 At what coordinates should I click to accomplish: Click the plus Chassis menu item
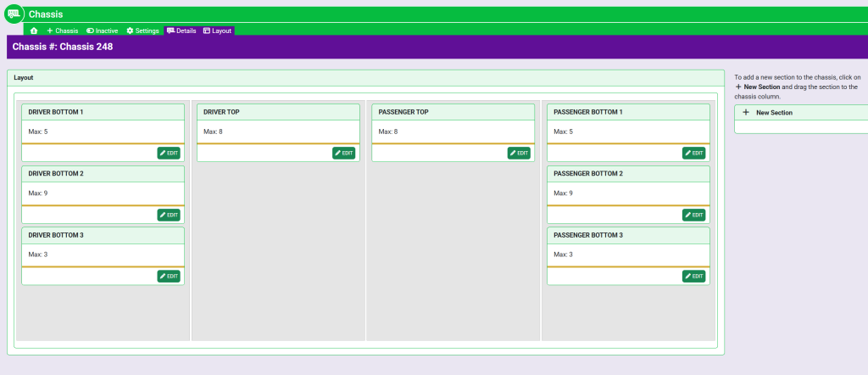62,31
